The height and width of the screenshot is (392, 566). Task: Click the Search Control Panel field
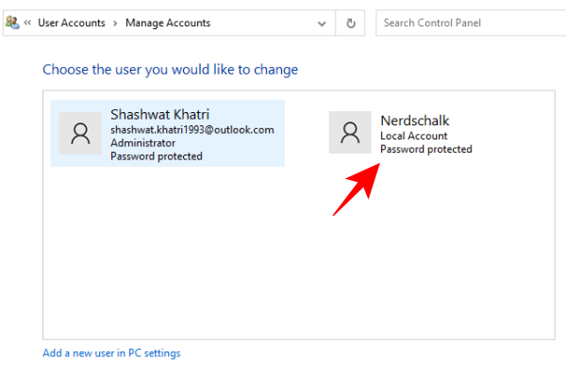point(467,23)
